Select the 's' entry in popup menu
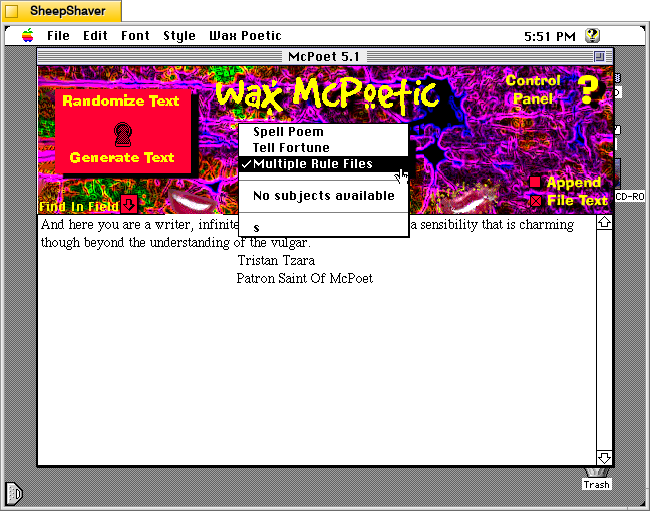This screenshot has height=511, width=650. (324, 228)
